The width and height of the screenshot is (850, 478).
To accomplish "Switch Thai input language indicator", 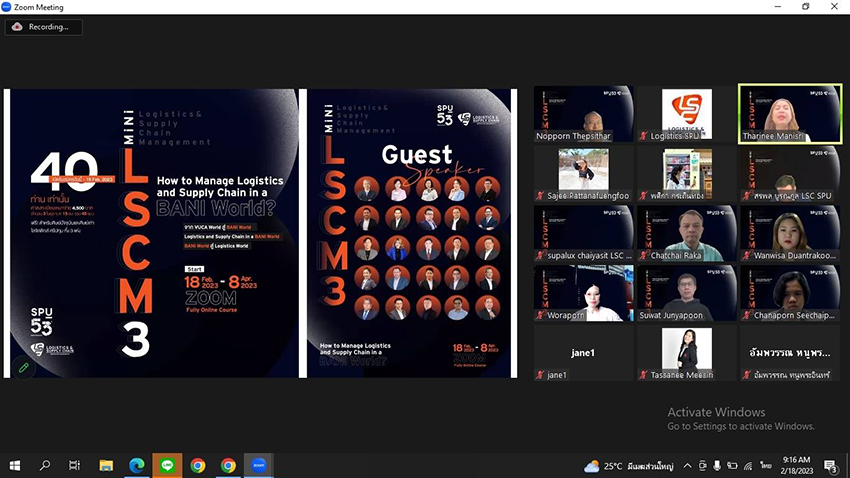I will (765, 466).
